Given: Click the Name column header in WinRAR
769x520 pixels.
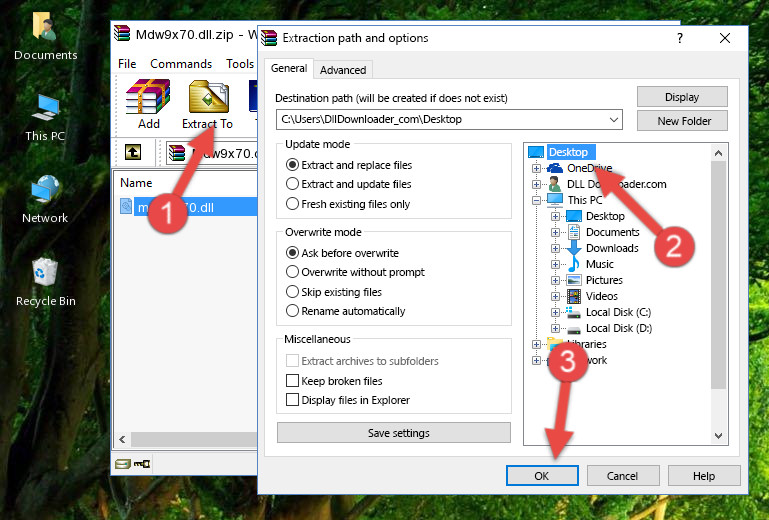Looking at the screenshot, I should tap(136, 183).
